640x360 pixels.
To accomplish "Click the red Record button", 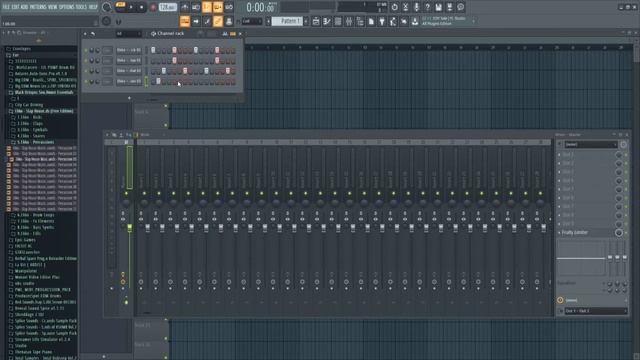I will coord(153,7).
